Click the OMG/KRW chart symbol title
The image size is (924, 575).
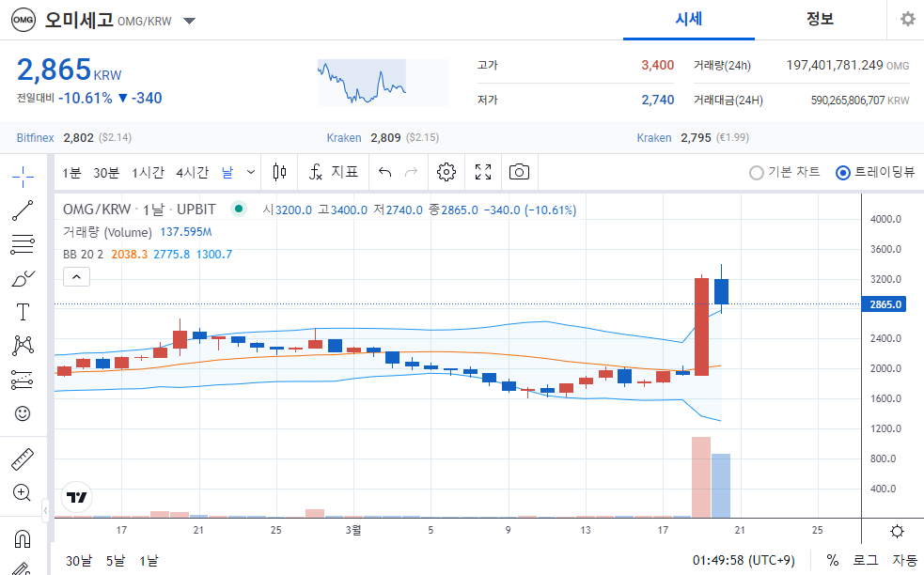coord(139,210)
